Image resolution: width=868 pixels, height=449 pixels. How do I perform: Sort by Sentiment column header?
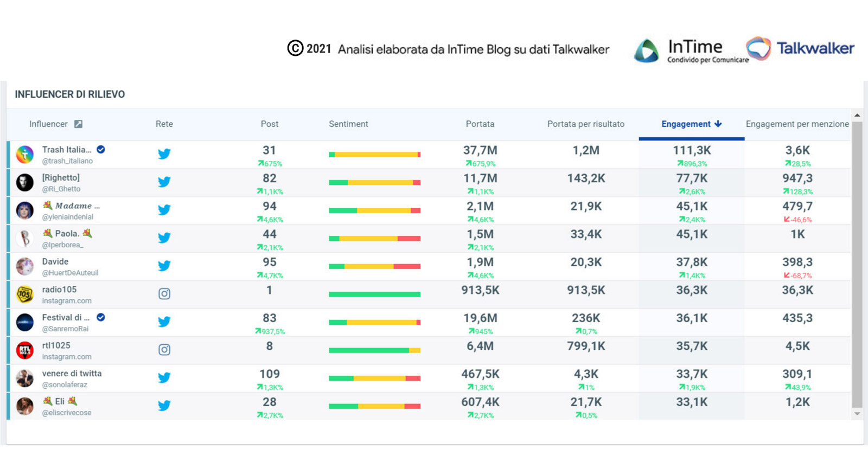[x=348, y=124]
